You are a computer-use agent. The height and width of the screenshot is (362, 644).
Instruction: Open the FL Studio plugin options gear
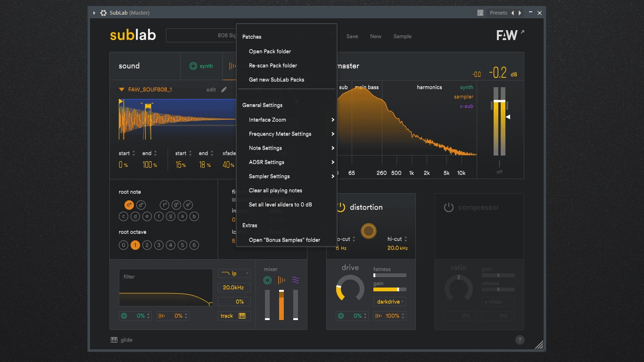[x=103, y=13]
